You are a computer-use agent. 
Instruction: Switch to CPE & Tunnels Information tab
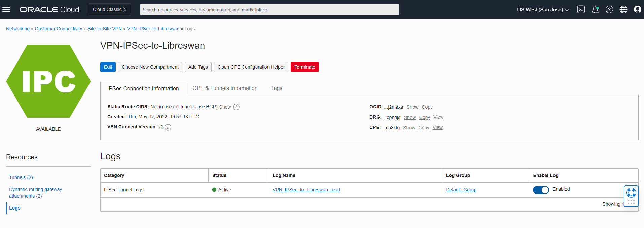pos(225,88)
